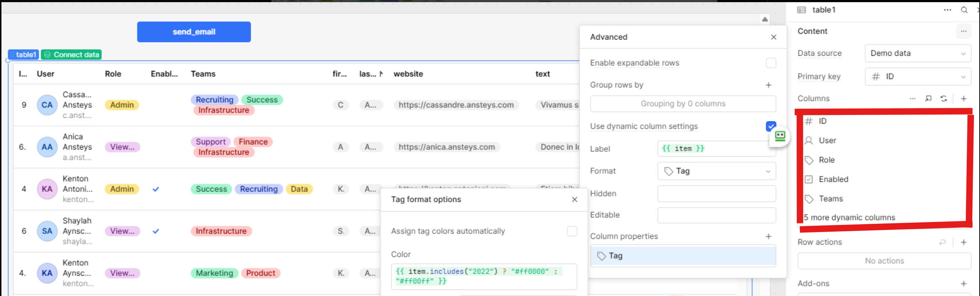Enable expandable rows checkbox
This screenshot has height=296, width=980.
pyautogui.click(x=771, y=63)
